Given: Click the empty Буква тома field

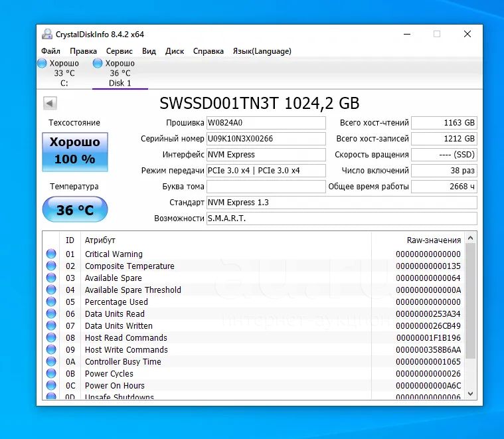Looking at the screenshot, I should pyautogui.click(x=266, y=187).
